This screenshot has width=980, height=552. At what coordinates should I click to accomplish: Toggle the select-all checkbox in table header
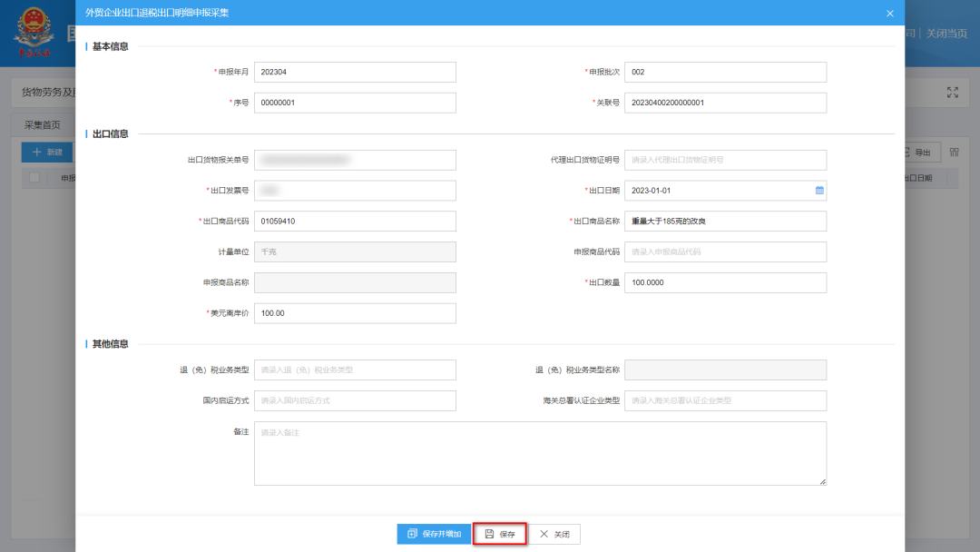click(x=34, y=178)
